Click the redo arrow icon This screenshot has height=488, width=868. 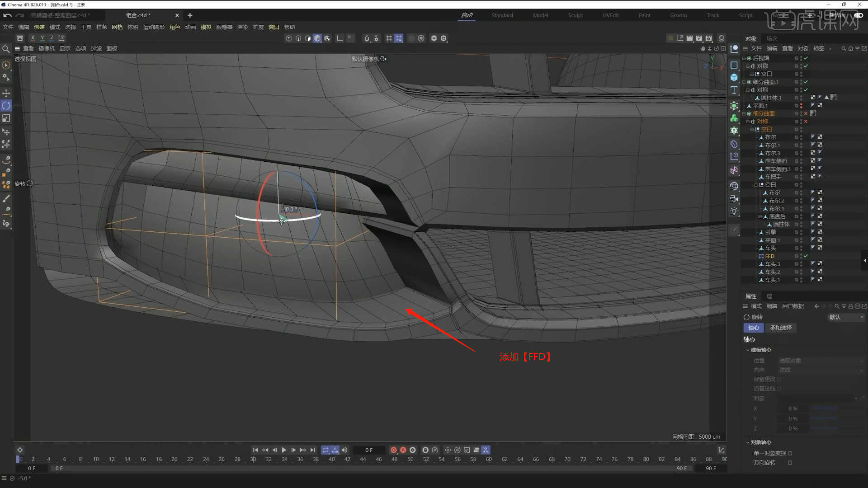[x=19, y=15]
